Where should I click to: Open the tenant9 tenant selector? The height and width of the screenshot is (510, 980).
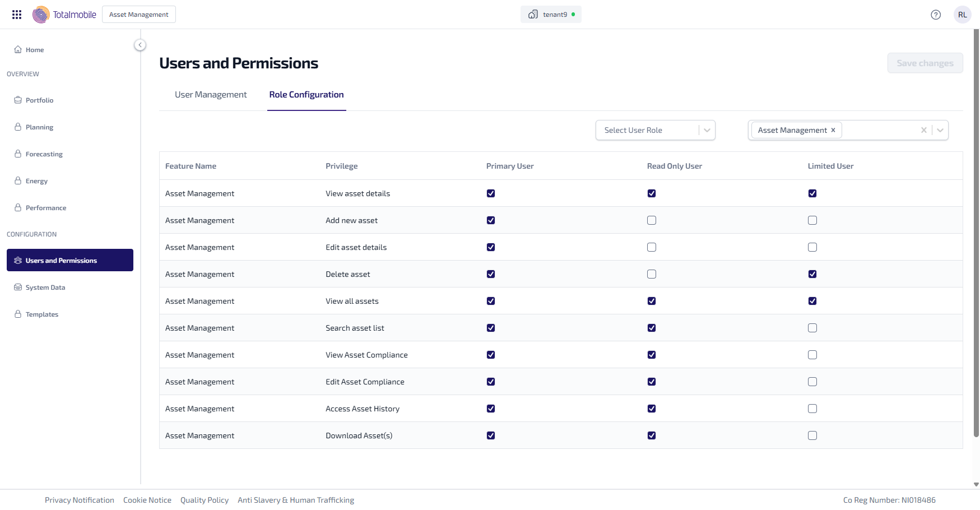click(x=551, y=15)
